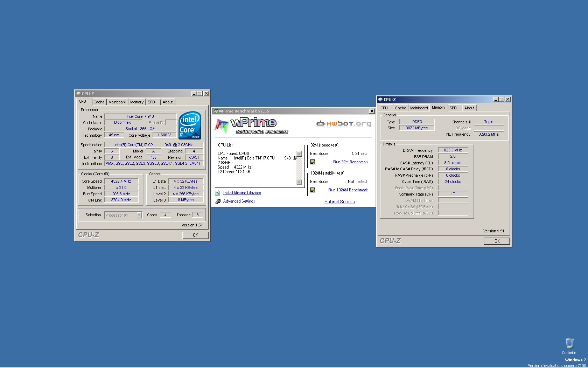Click the Instructions list MMX, SSE values

[154, 163]
